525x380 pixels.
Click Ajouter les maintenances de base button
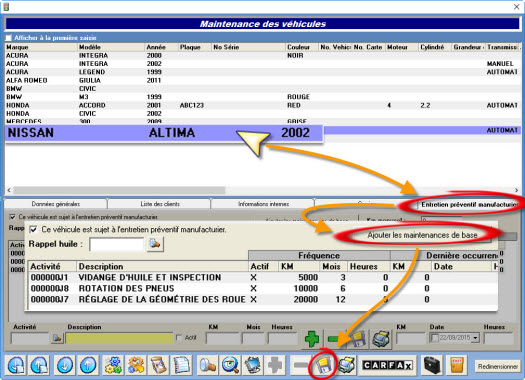[x=422, y=235]
